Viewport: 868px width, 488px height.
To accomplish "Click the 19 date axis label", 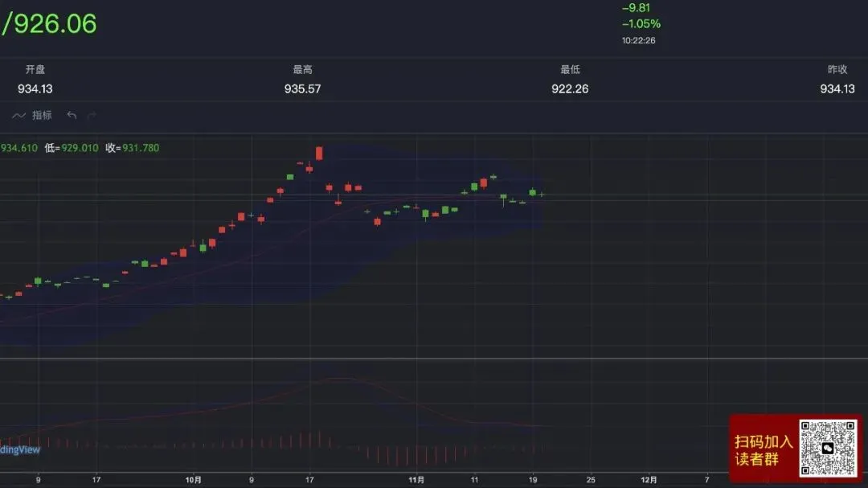I will tap(533, 480).
